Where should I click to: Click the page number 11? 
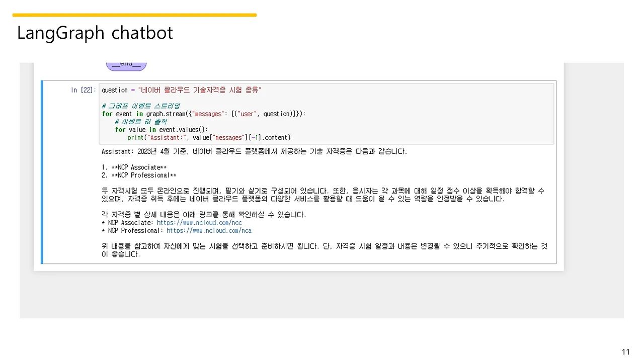coord(625,351)
